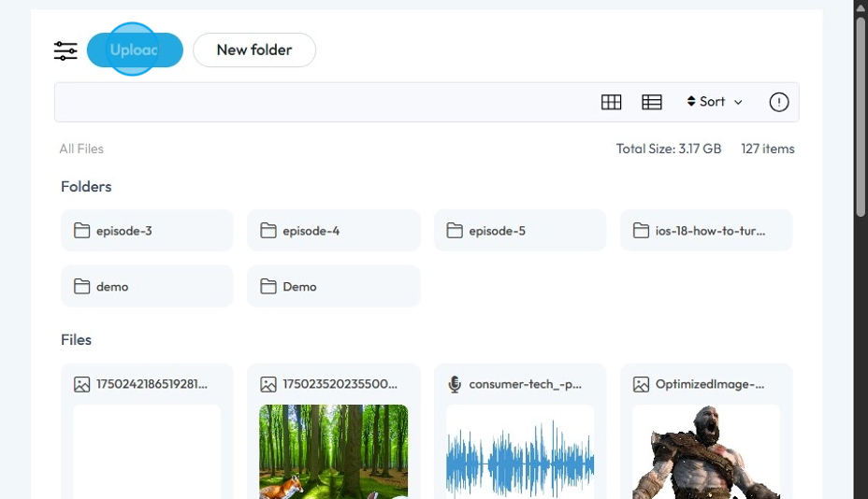Click the 127 items count

pyautogui.click(x=768, y=149)
